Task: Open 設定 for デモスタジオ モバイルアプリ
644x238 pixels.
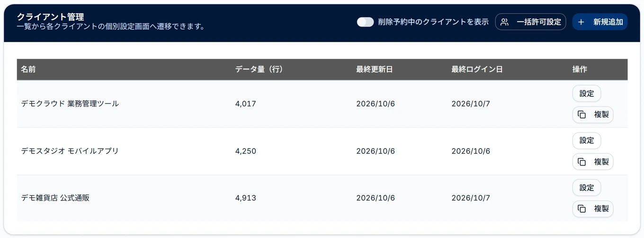Action: click(587, 141)
